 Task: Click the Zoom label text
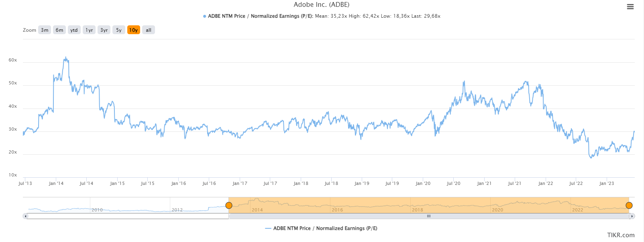pyautogui.click(x=29, y=30)
